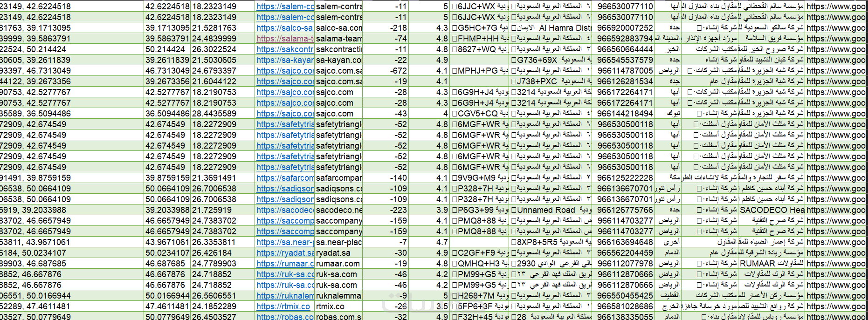Image resolution: width=868 pixels, height=320 pixels.
Task: Open the www.goo link in the ryadat.sa row
Action: point(836,253)
